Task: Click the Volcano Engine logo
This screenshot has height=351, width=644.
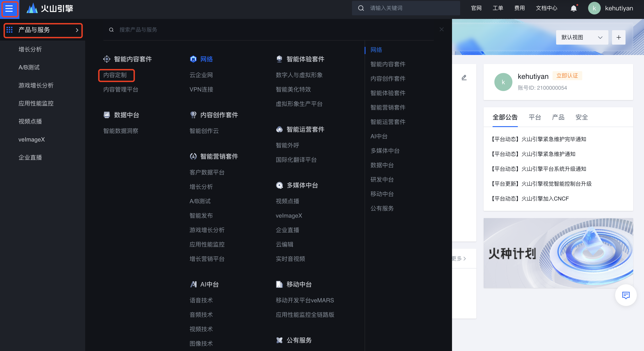Action: [50, 9]
